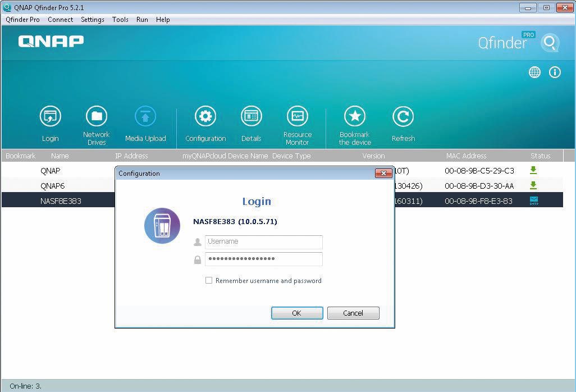
Task: Close the Configuration dialog
Action: point(383,173)
